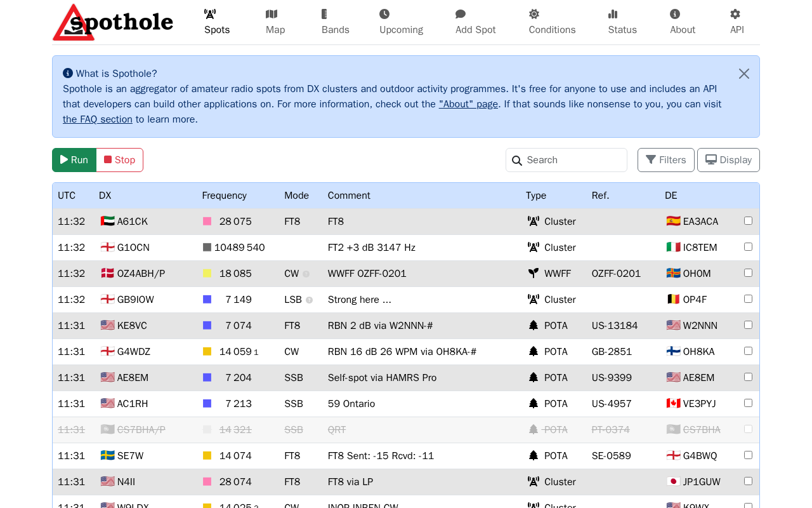Dismiss the What is Spothole banner
812x508 pixels.
point(744,74)
